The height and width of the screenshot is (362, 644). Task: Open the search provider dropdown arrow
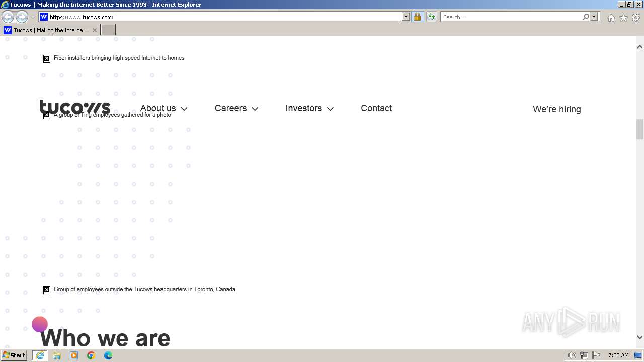(x=594, y=17)
